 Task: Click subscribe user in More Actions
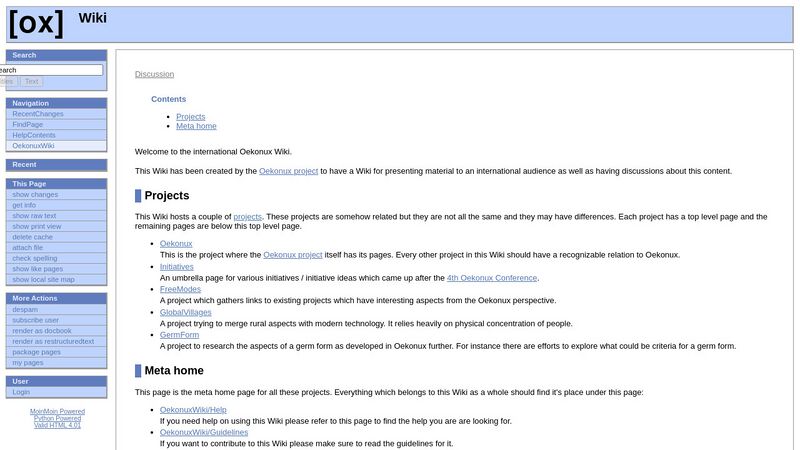tap(35, 320)
